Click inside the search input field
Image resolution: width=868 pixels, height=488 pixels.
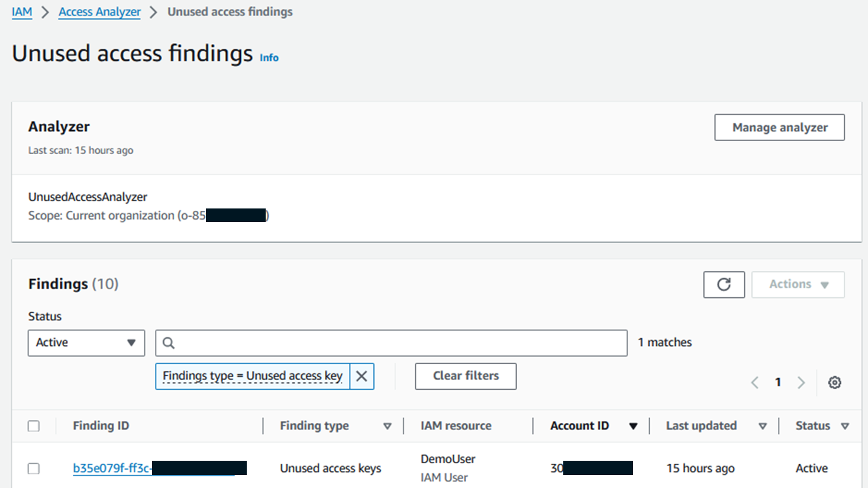click(x=391, y=343)
